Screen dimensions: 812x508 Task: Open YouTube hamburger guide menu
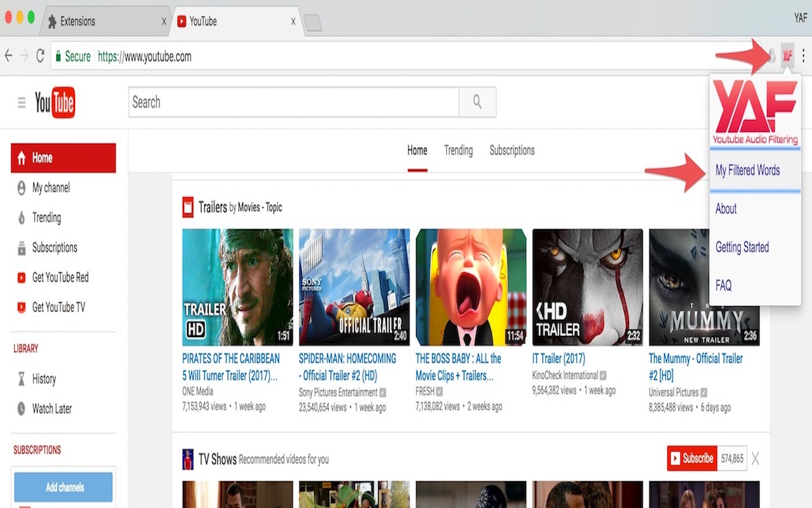(22, 102)
